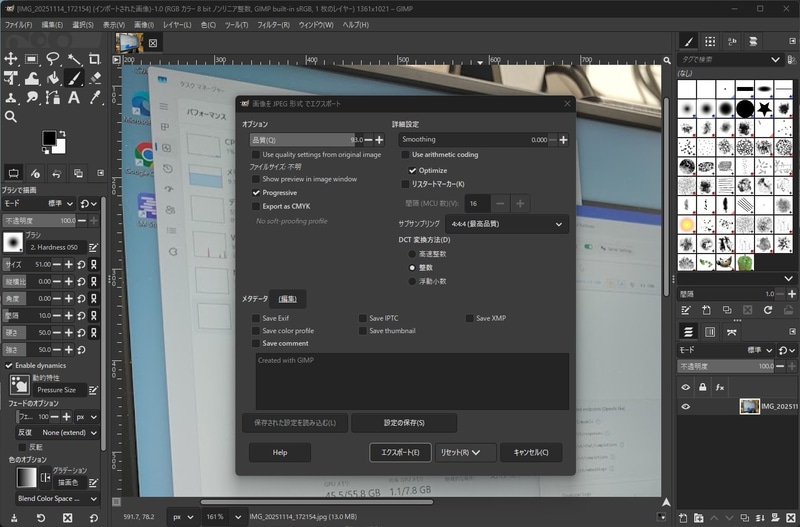Open the Channels tab icon
Viewport: 800px width, 527px height.
(710, 332)
